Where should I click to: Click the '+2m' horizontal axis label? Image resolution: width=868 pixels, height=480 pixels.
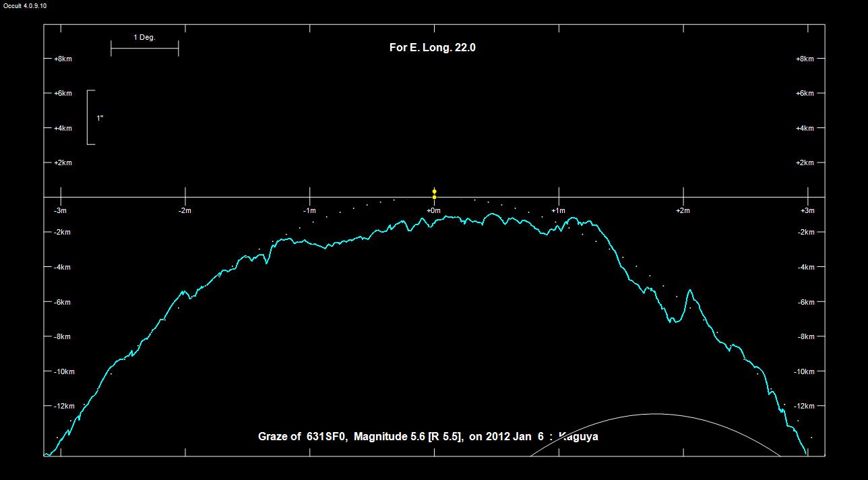click(683, 211)
